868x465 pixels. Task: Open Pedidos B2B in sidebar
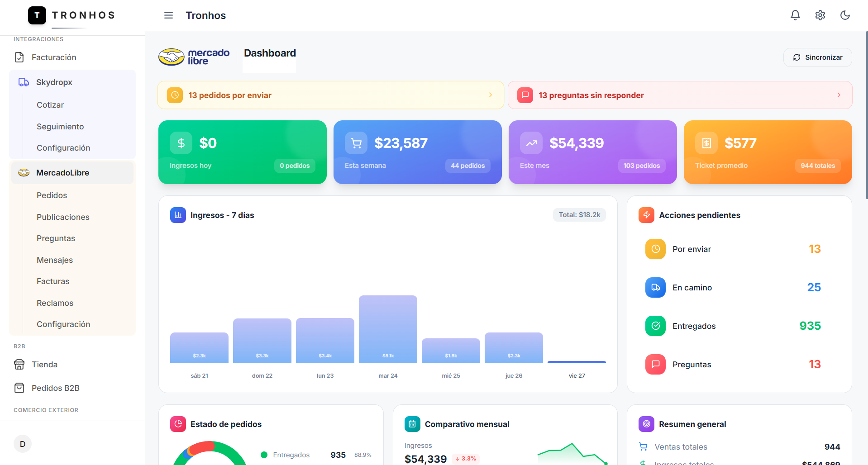click(72, 388)
